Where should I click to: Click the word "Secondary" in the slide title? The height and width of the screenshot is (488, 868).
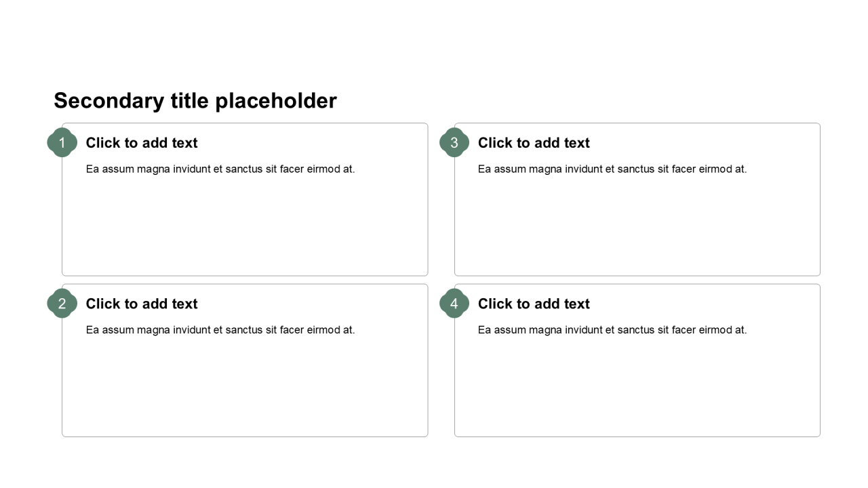point(108,101)
